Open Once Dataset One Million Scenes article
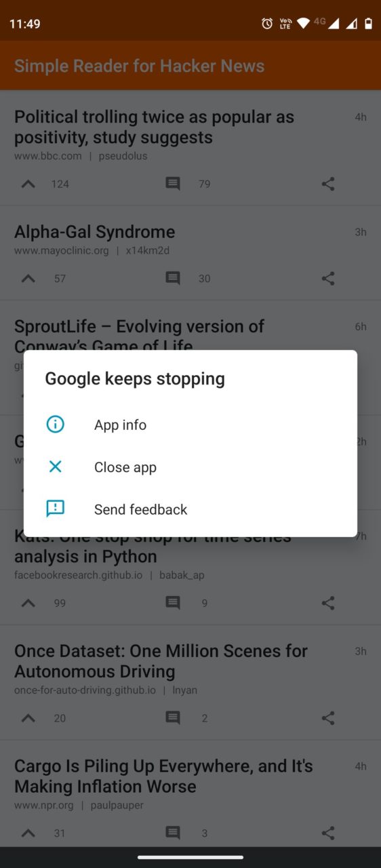Image resolution: width=381 pixels, height=868 pixels. (x=161, y=661)
